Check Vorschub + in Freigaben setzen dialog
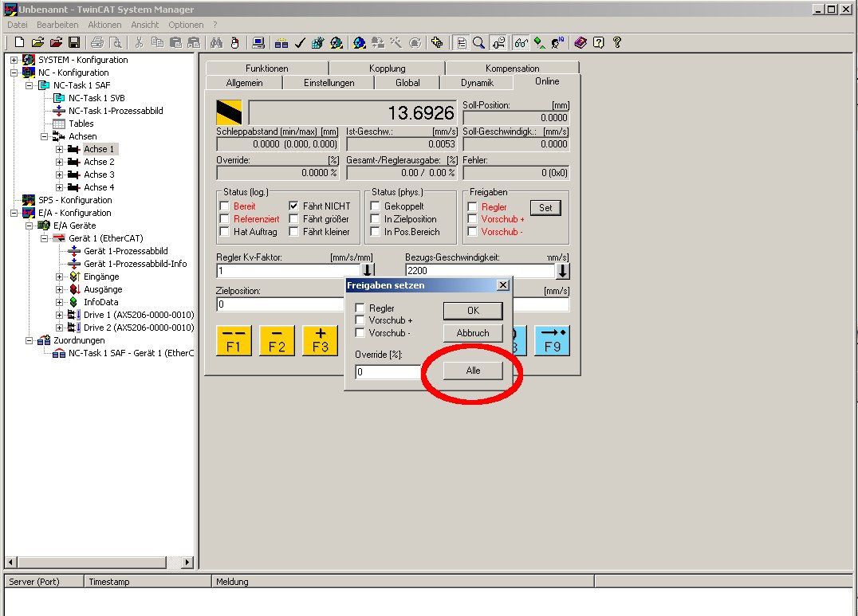858x616 pixels. pos(360,320)
